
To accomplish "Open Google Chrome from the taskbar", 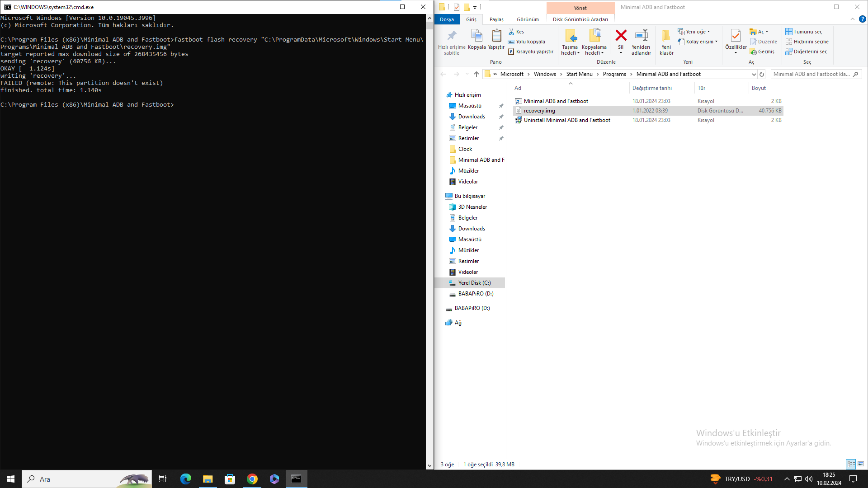I will [252, 479].
